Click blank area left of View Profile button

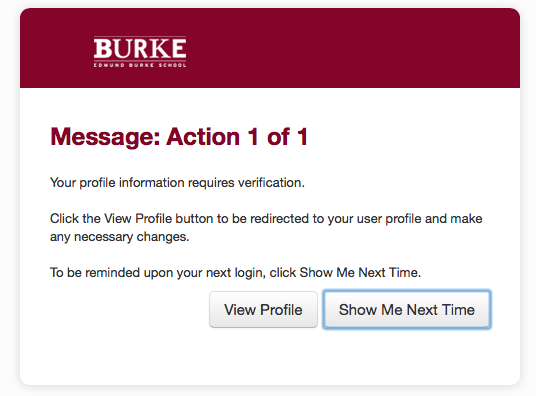[x=130, y=309]
